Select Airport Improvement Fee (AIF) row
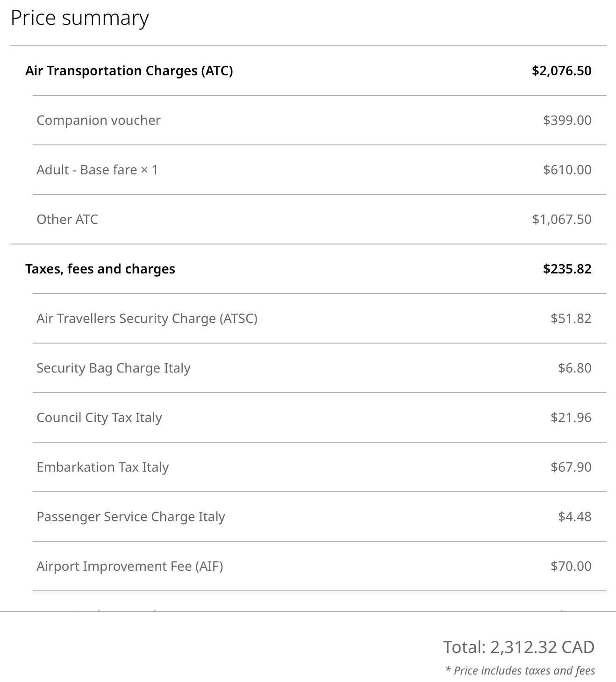 point(129,566)
